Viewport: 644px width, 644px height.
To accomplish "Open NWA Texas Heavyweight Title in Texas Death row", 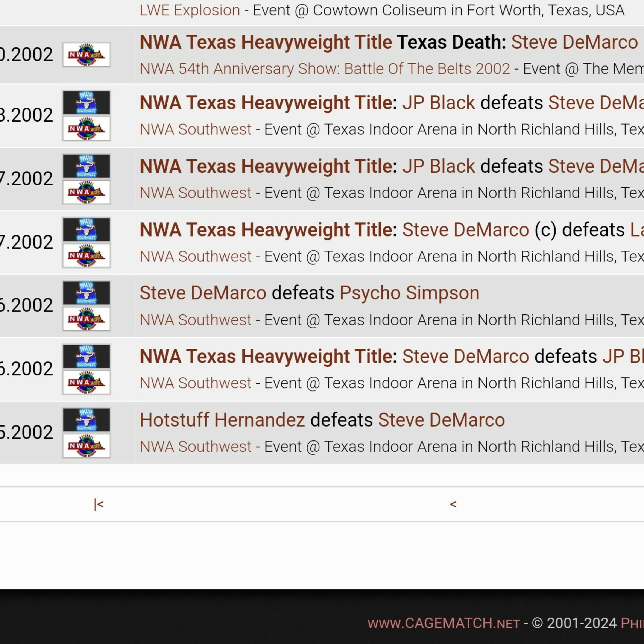I will pos(266,42).
